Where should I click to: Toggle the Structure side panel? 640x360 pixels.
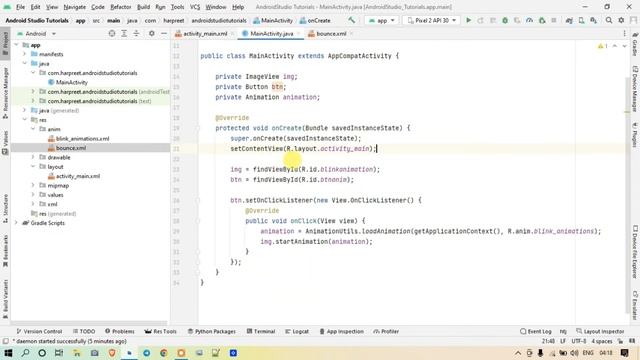pyautogui.click(x=5, y=208)
